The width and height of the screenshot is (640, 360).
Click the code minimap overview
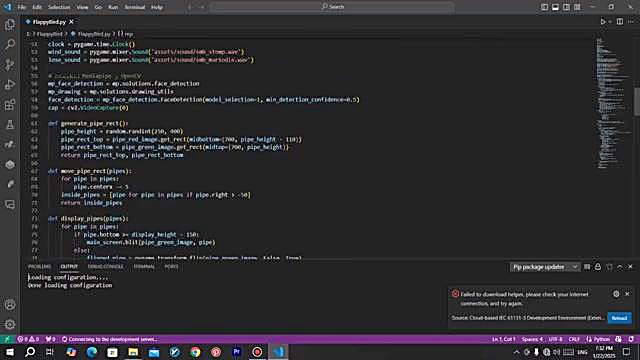(612, 102)
